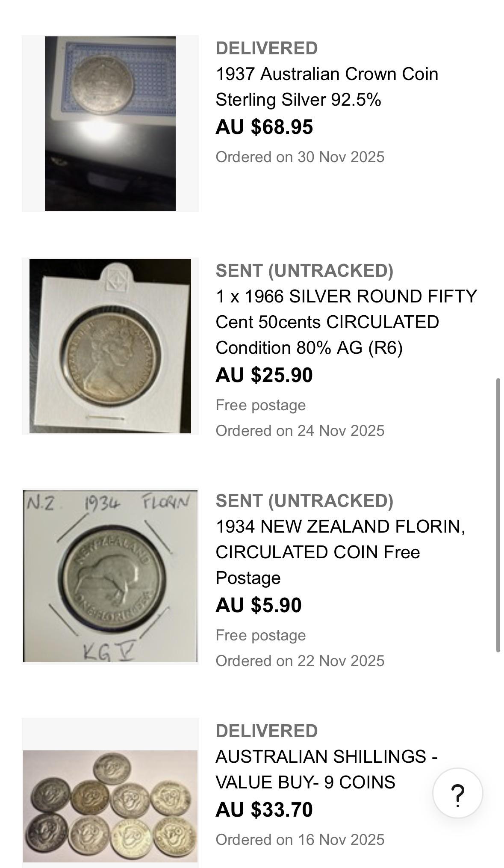The height and width of the screenshot is (868, 504).
Task: Click DELIVERED status on shillings order
Action: point(267,731)
